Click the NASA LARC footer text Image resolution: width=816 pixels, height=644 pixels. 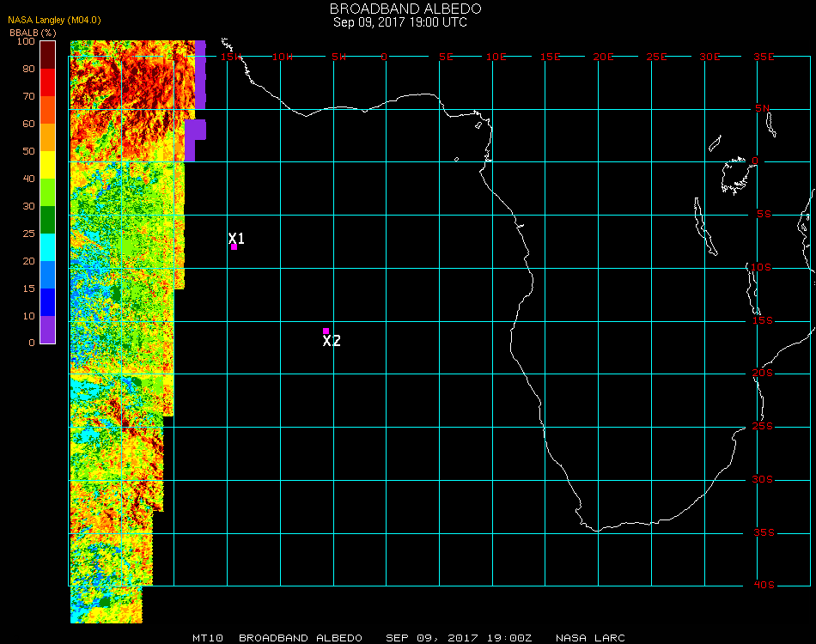[590, 638]
